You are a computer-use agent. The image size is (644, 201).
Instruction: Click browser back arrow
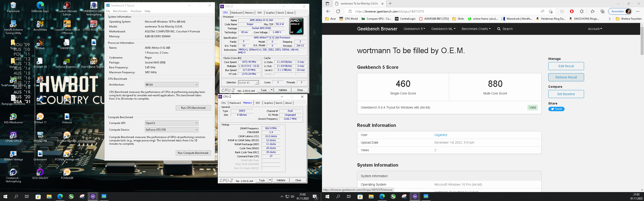point(328,11)
